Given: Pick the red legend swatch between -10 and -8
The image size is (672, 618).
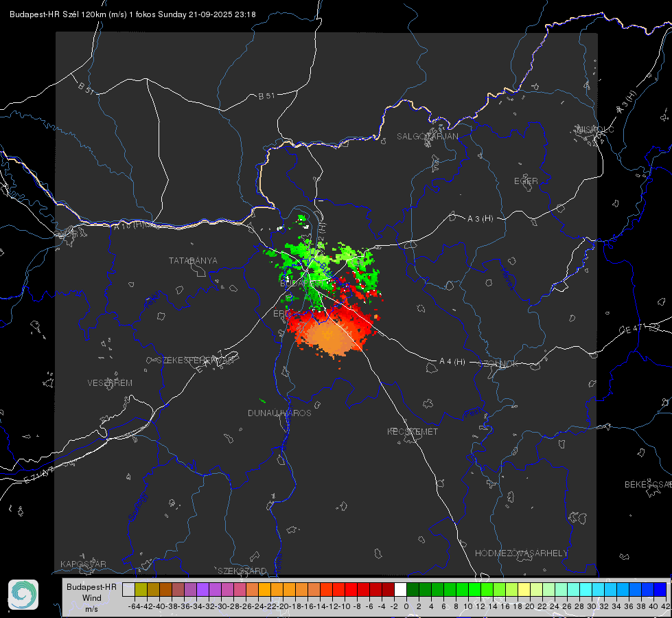Looking at the screenshot, I should pyautogui.click(x=351, y=590).
